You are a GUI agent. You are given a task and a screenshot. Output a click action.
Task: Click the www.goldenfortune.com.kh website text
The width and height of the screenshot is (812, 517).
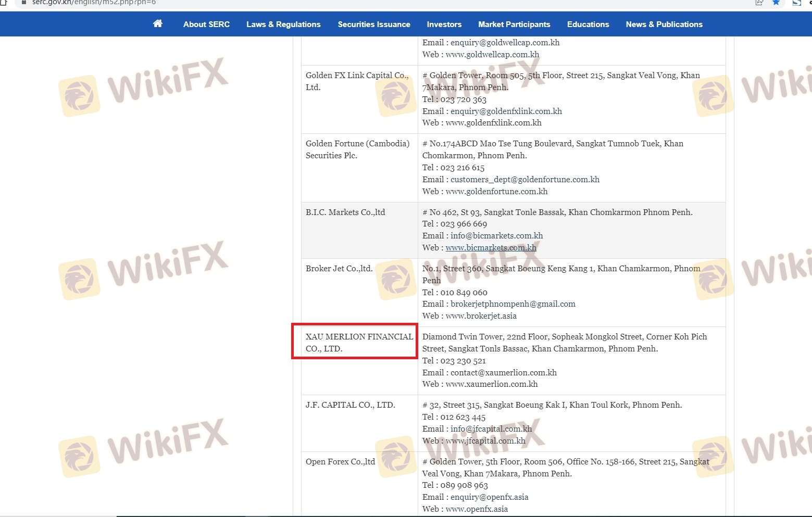(496, 192)
